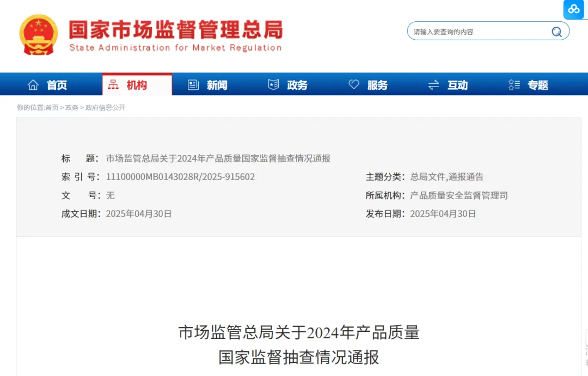The image size is (588, 376).
Task: Click the arrows icon next to 互动
Action: [x=433, y=84]
